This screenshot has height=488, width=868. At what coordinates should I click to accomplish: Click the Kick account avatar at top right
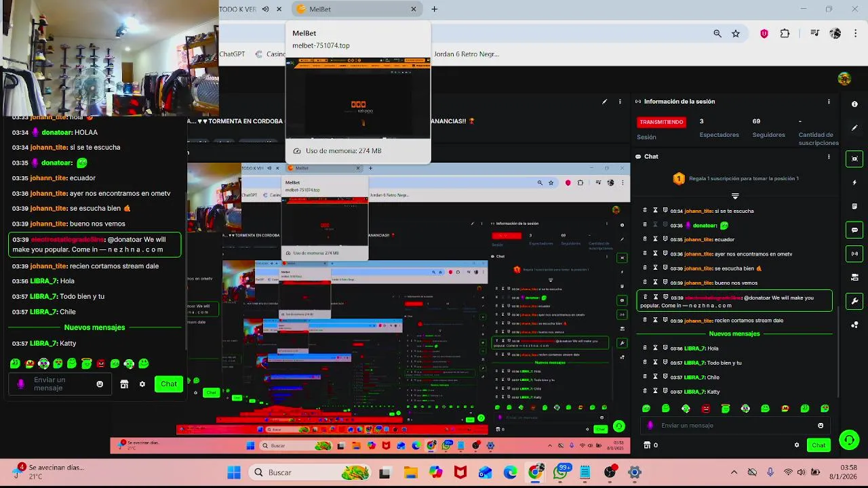coord(844,79)
